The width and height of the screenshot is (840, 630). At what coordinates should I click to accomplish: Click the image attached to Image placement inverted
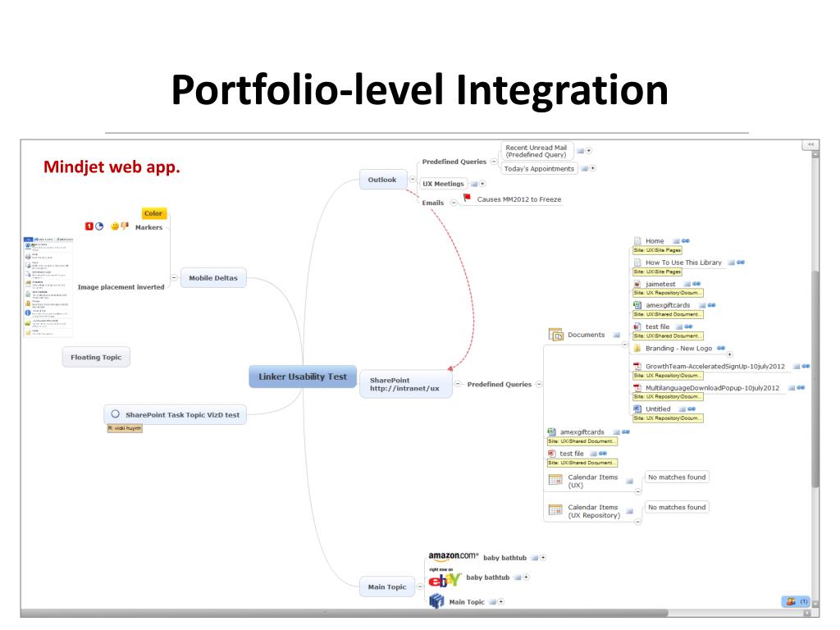coord(48,286)
